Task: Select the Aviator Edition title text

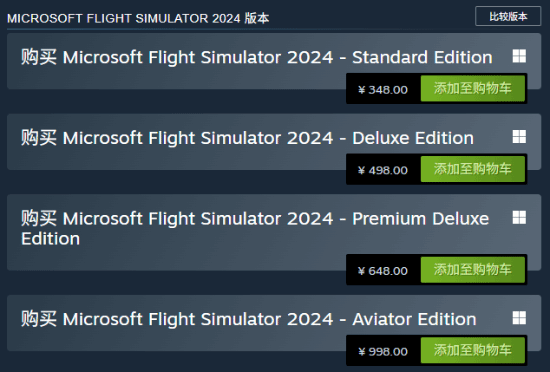Action: (x=249, y=319)
